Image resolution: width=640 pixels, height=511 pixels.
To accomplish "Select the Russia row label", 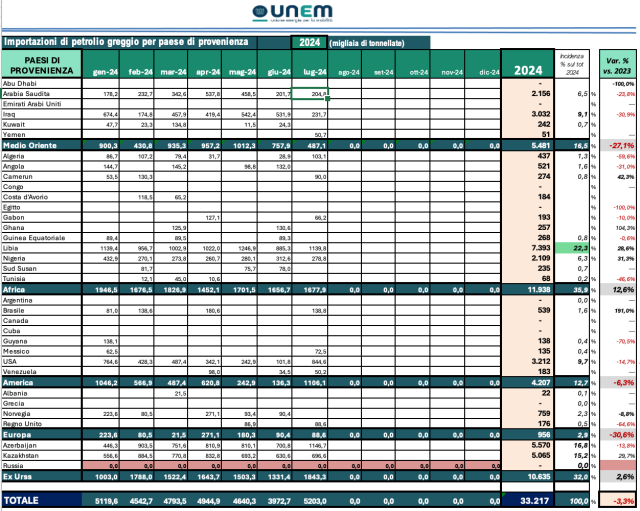I will [15, 465].
